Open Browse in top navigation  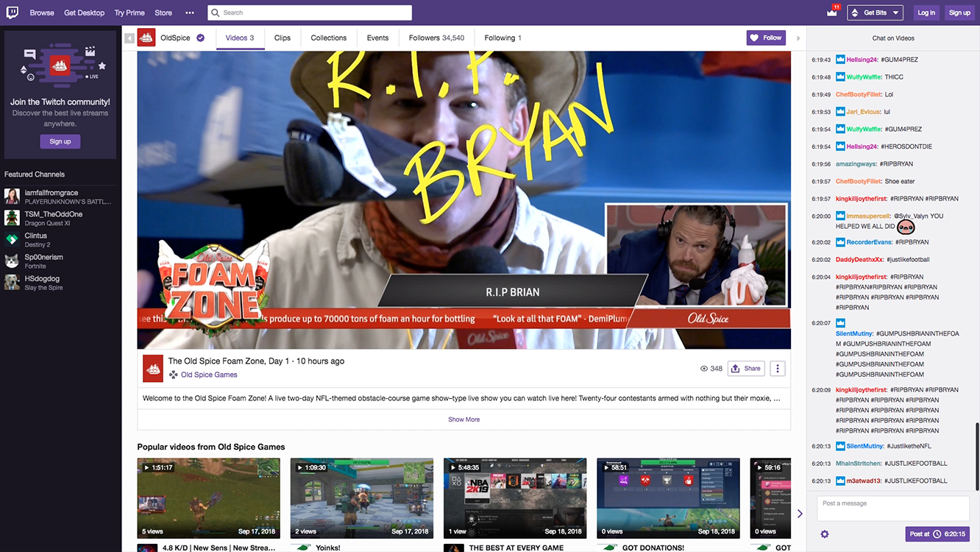pos(42,13)
